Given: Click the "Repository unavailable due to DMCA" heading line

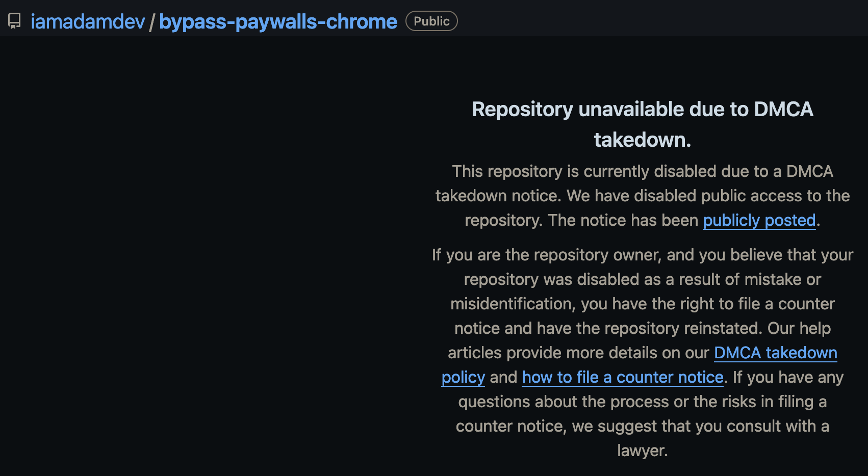Looking at the screenshot, I should click(642, 110).
